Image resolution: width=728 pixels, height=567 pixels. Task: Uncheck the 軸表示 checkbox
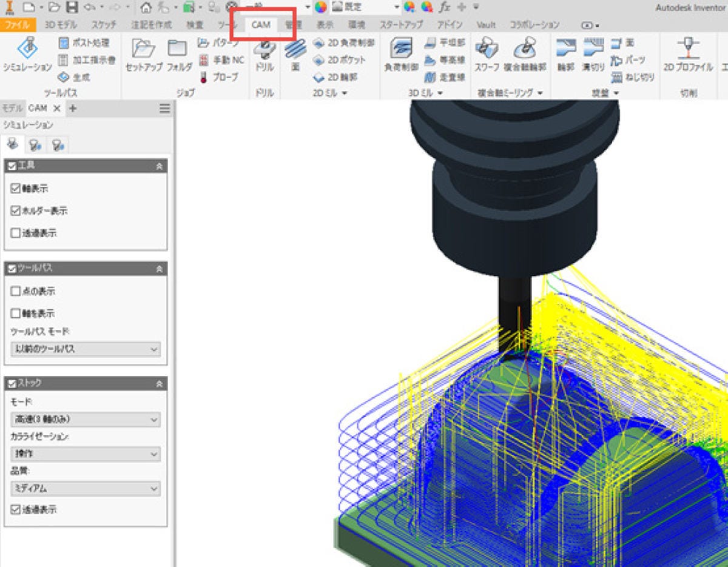point(16,189)
